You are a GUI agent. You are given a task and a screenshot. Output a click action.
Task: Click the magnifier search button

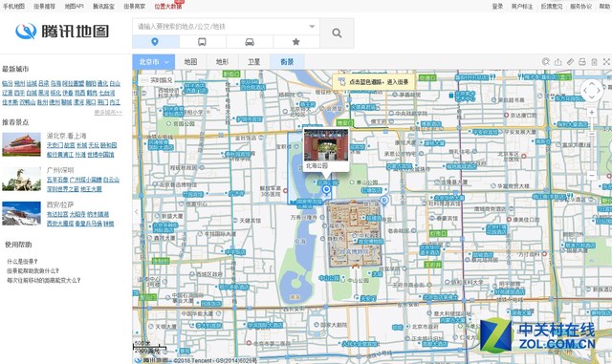point(337,33)
